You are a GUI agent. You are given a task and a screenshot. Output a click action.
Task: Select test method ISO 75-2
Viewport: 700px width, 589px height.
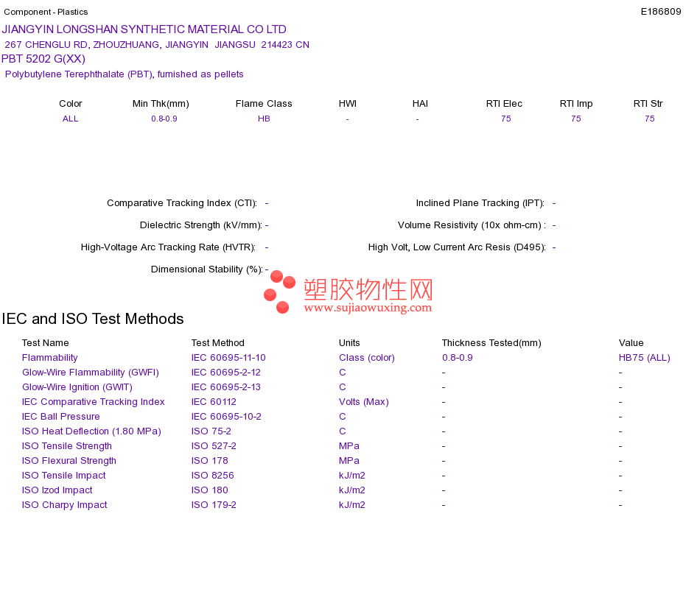(x=211, y=431)
